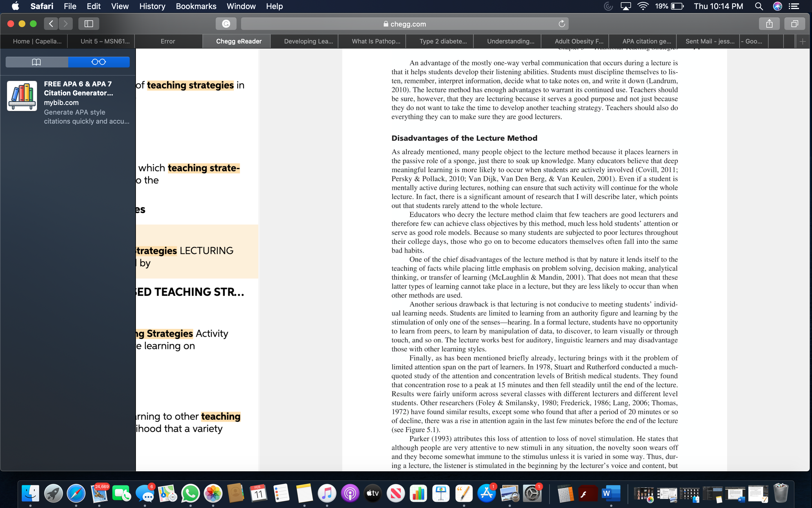The height and width of the screenshot is (508, 812).
Task: Open the History menu
Action: coord(152,6)
